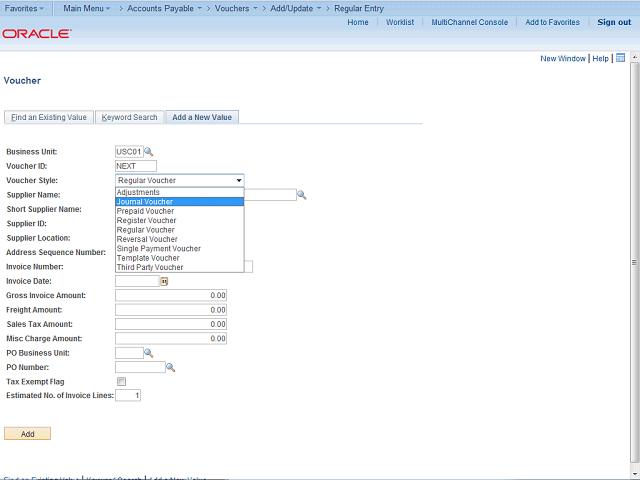Click the Business Unit lookup magnifier icon
The height and width of the screenshot is (480, 640).
click(149, 152)
